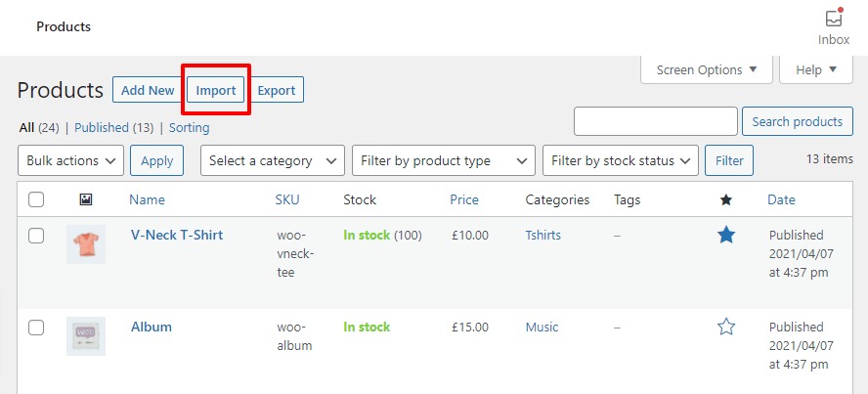Open the Help tab
The width and height of the screenshot is (868, 394).
[816, 69]
